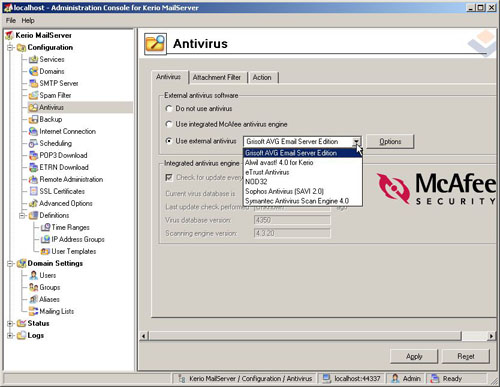Choose Grisoft AVG Email Server Edition in list

[x=303, y=153]
